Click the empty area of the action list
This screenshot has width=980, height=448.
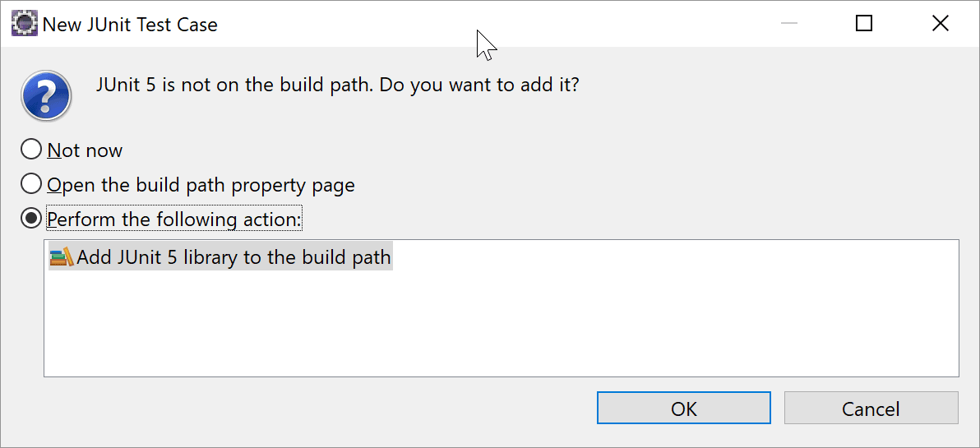pos(500,325)
